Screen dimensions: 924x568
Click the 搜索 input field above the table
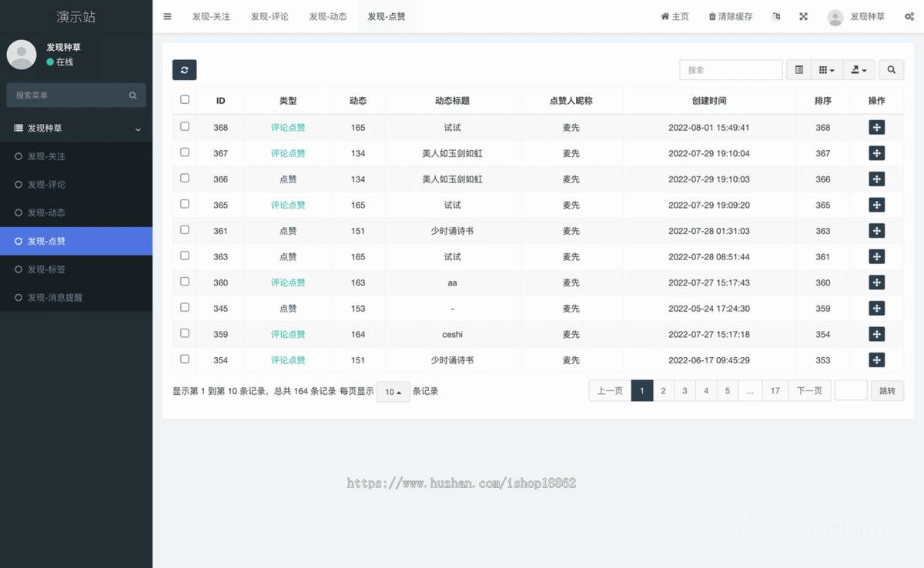coord(731,69)
